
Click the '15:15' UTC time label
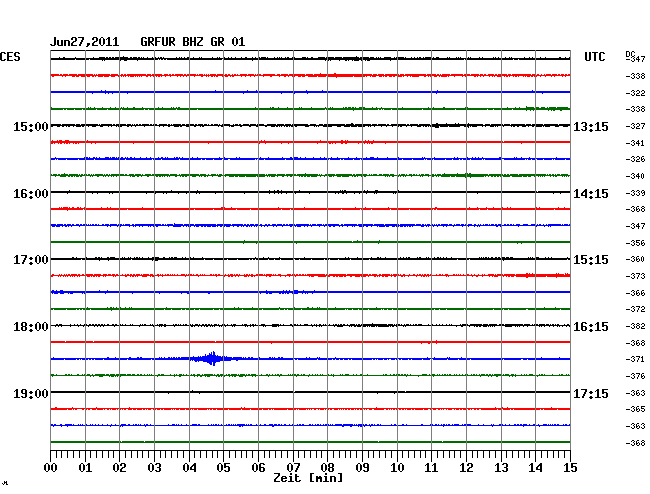tap(591, 260)
